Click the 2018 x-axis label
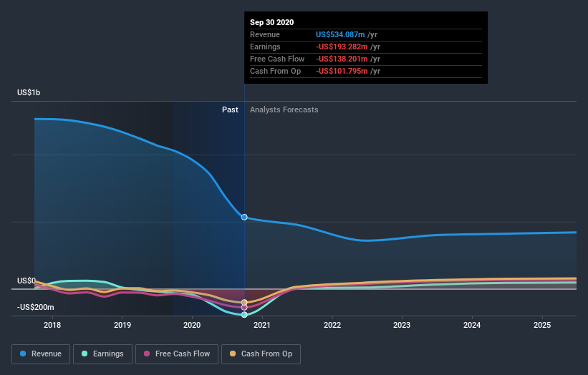 (x=52, y=325)
